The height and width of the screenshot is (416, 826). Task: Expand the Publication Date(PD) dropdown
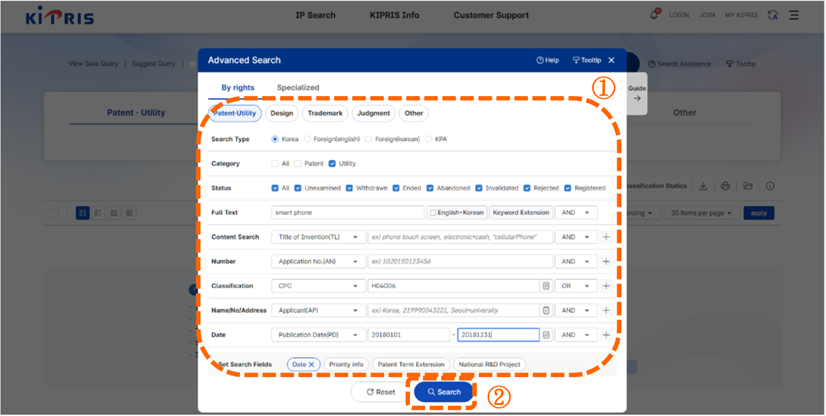pyautogui.click(x=316, y=335)
